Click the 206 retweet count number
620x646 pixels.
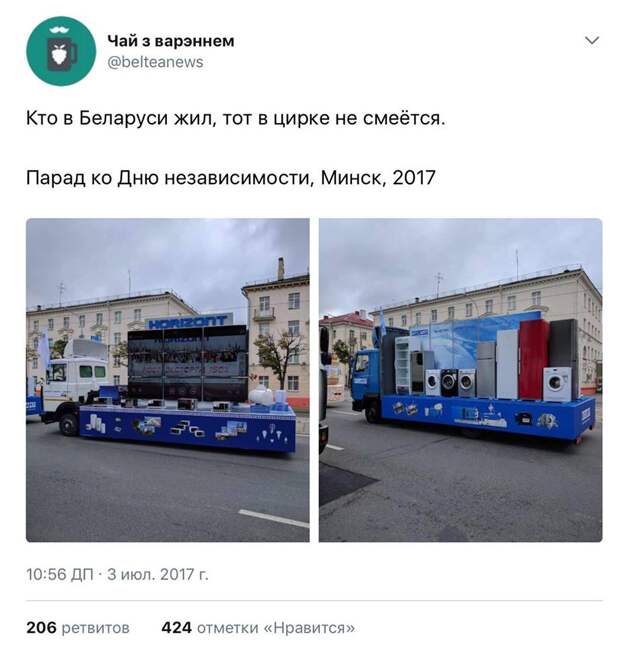pyautogui.click(x=41, y=628)
